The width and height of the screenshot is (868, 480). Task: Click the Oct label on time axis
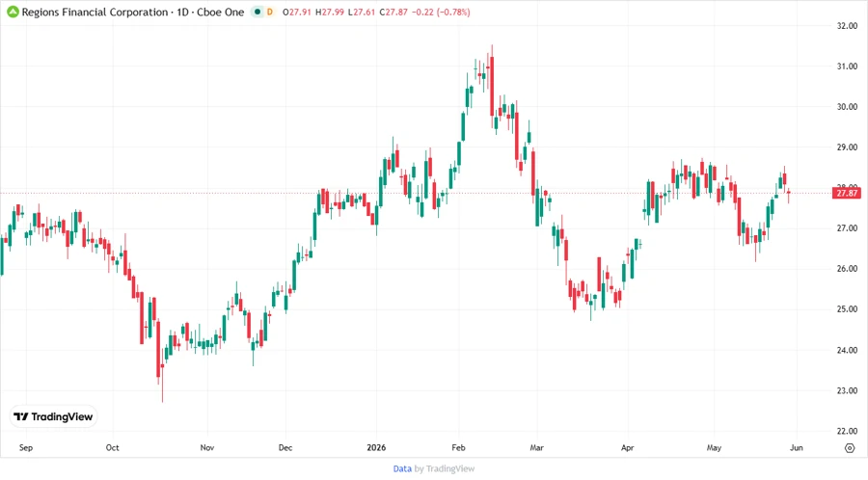113,447
